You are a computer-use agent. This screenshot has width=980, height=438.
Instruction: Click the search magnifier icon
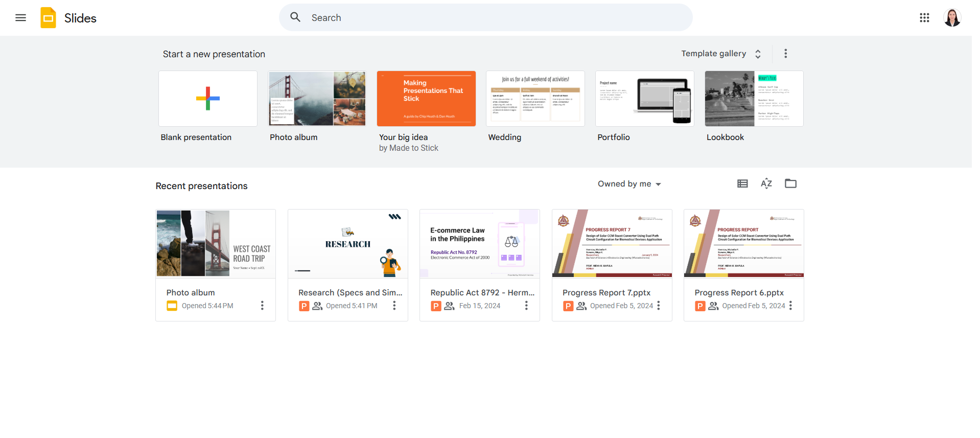pos(295,17)
